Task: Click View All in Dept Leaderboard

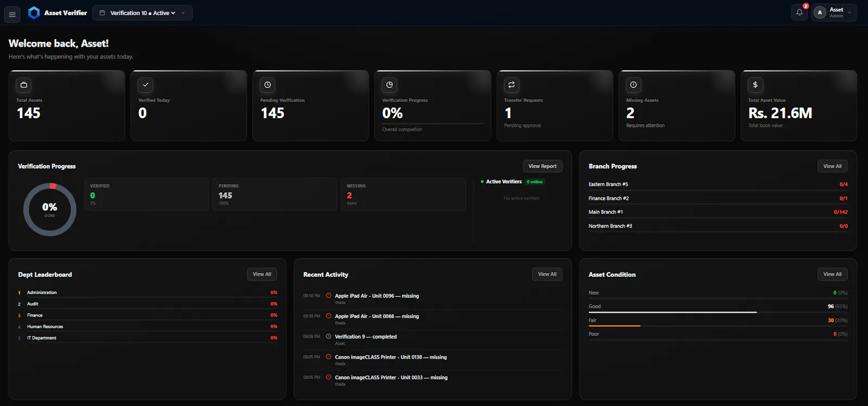Action: pyautogui.click(x=262, y=274)
